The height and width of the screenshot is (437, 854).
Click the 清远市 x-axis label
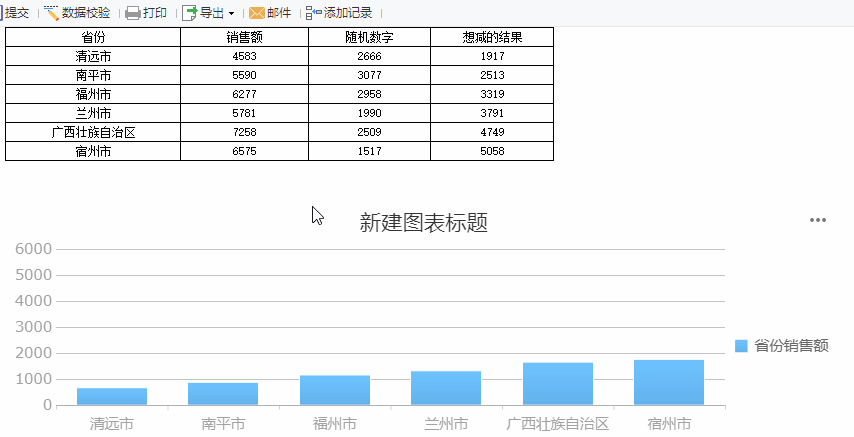pyautogui.click(x=112, y=424)
